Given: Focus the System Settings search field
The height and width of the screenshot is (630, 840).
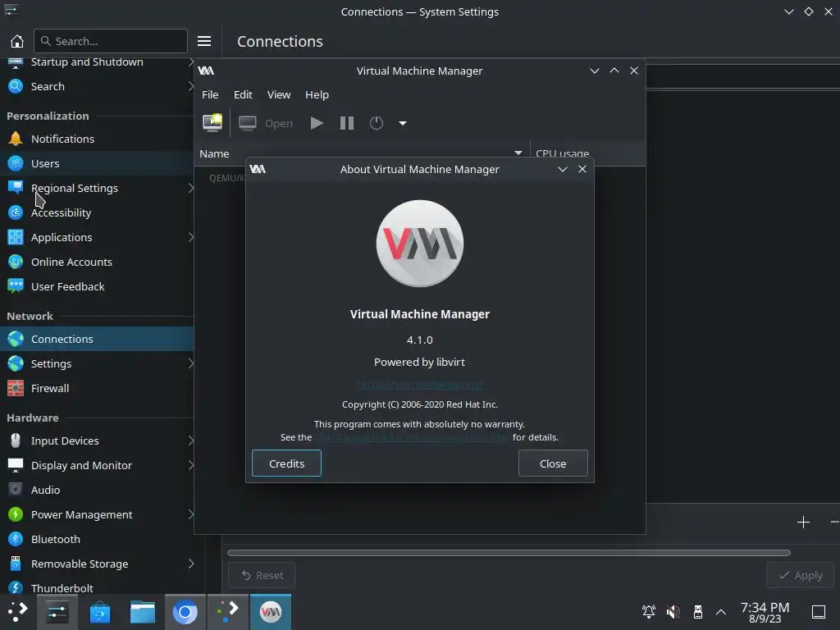Looking at the screenshot, I should (111, 41).
